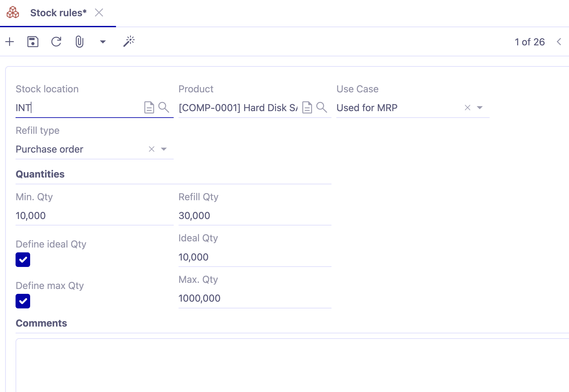The height and width of the screenshot is (392, 569).
Task: Uncheck the Define ideal Qty checkbox
Action: coord(23,259)
